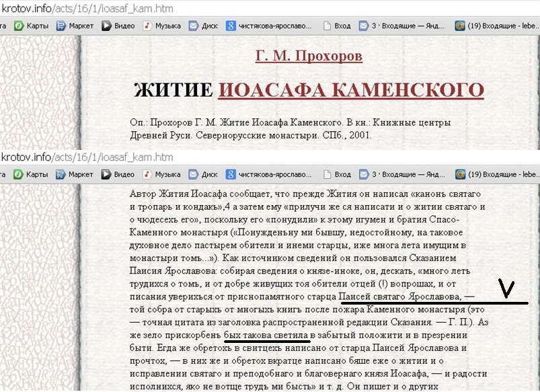The height and width of the screenshot is (392, 540).
Task: Focus the lower krotov.info address bar
Action: click(x=270, y=157)
